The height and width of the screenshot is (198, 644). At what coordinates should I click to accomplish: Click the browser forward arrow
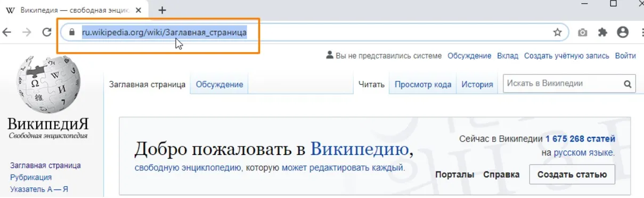(x=27, y=32)
